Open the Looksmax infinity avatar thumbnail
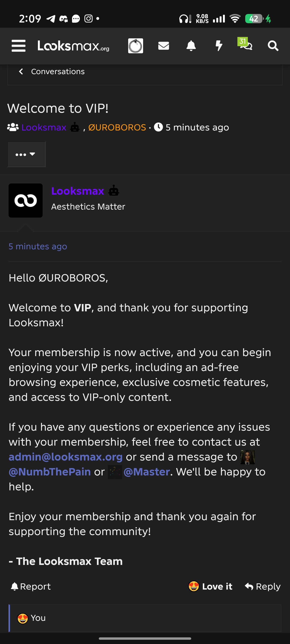290x644 pixels. tap(26, 201)
